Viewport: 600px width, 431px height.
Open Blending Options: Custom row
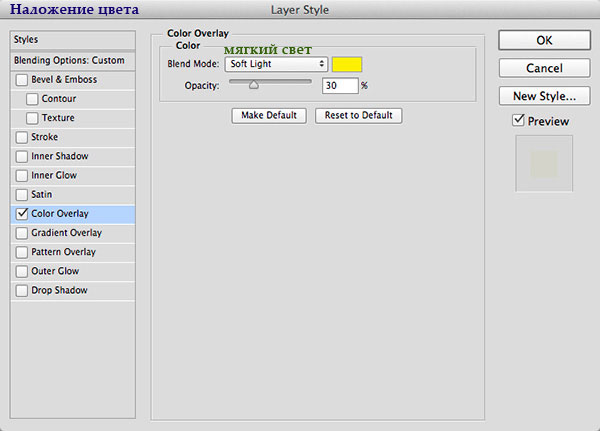pyautogui.click(x=73, y=60)
